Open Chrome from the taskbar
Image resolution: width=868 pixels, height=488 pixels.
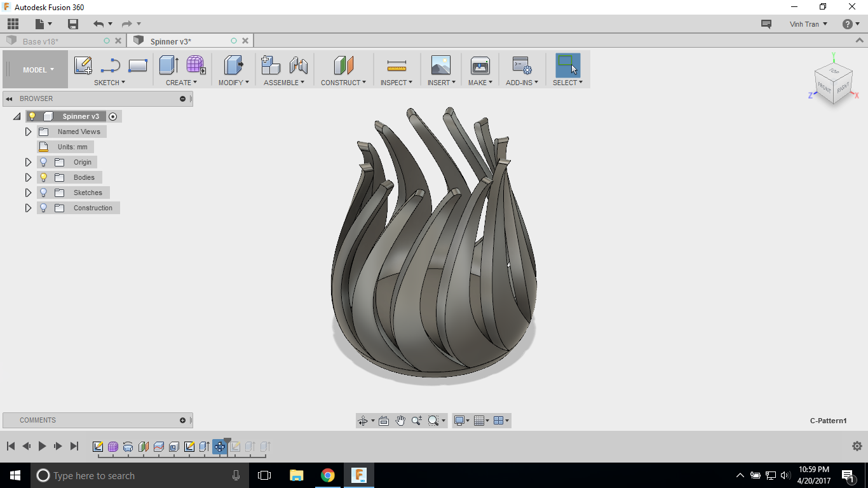[x=327, y=475]
